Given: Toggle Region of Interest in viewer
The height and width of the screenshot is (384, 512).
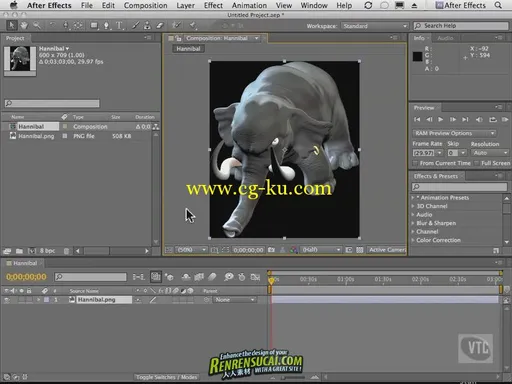Looking at the screenshot, I should [x=349, y=250].
